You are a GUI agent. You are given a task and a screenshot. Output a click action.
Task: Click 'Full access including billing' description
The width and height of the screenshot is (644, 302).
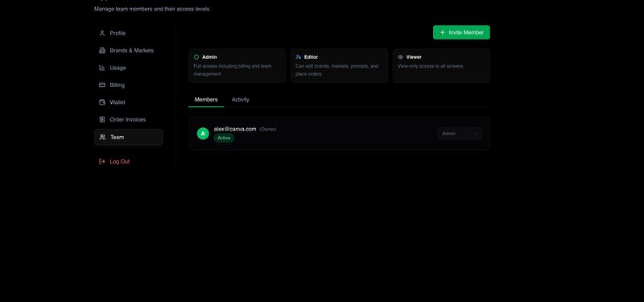233,70
